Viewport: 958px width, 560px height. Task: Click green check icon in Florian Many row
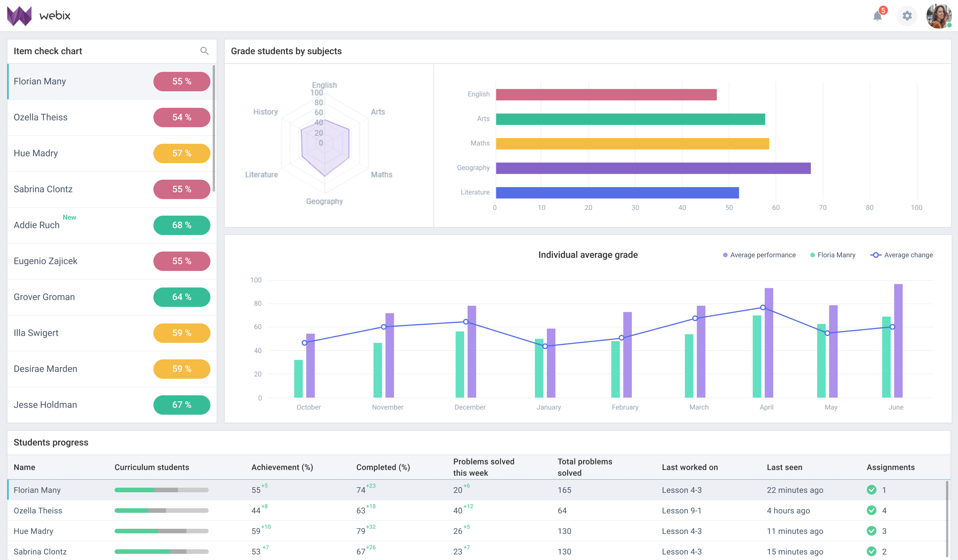click(x=871, y=490)
